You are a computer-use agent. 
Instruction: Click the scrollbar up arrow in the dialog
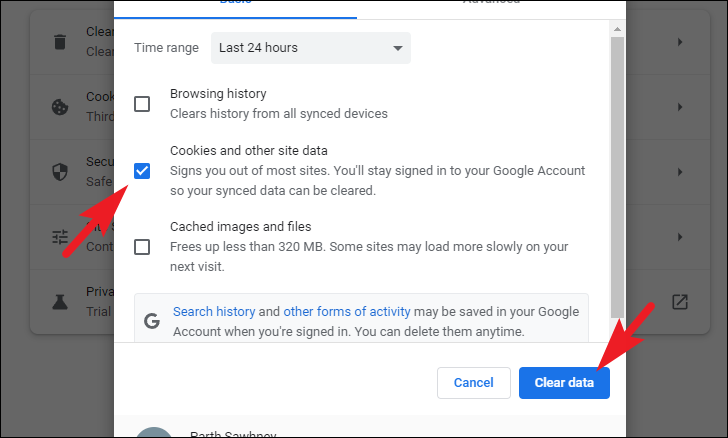(619, 27)
